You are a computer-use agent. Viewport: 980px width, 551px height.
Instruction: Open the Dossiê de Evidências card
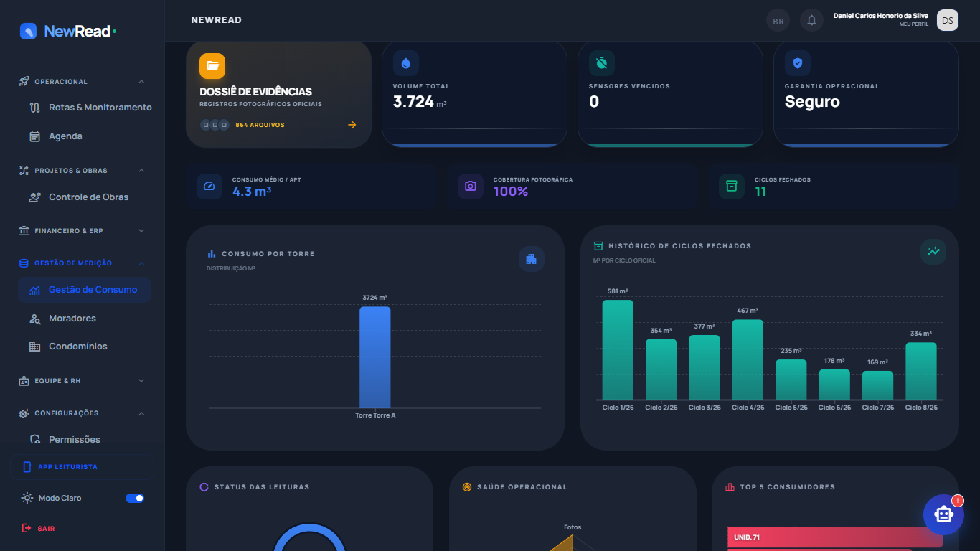(x=278, y=95)
